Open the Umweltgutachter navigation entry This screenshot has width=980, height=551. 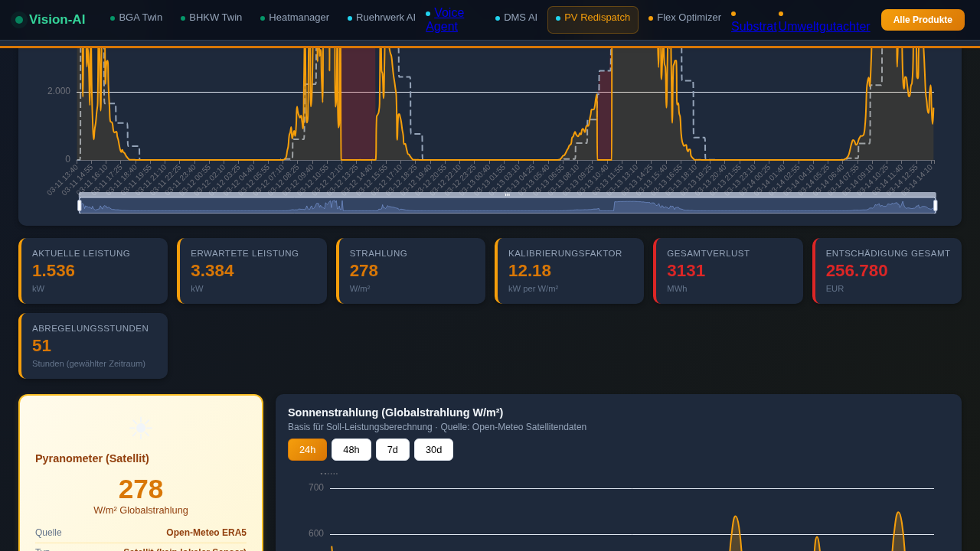tap(824, 25)
